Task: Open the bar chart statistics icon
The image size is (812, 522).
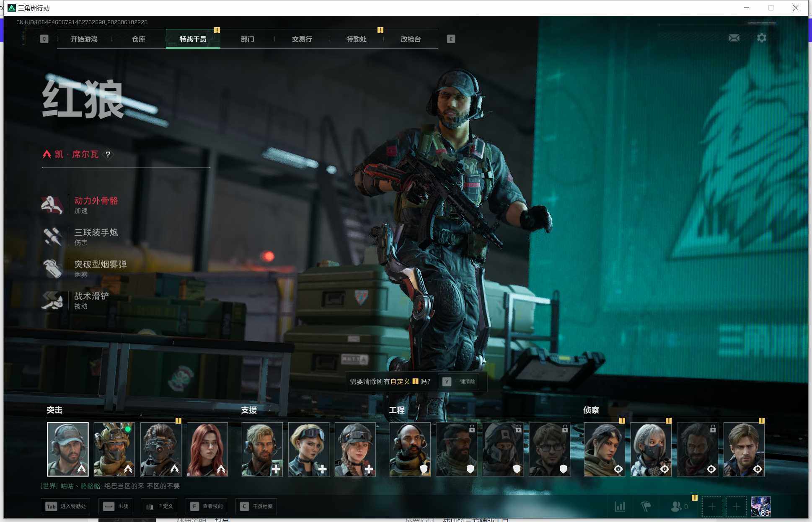Action: coord(620,507)
